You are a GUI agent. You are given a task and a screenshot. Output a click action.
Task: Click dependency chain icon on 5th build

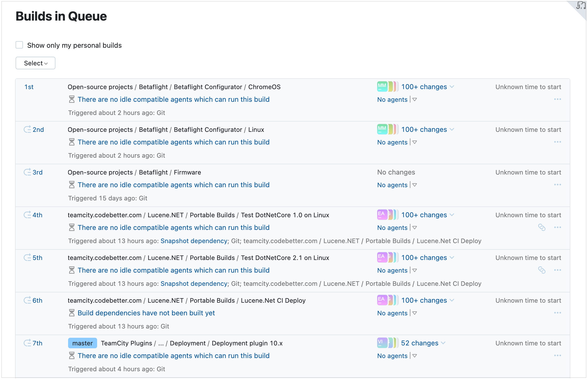pos(542,270)
